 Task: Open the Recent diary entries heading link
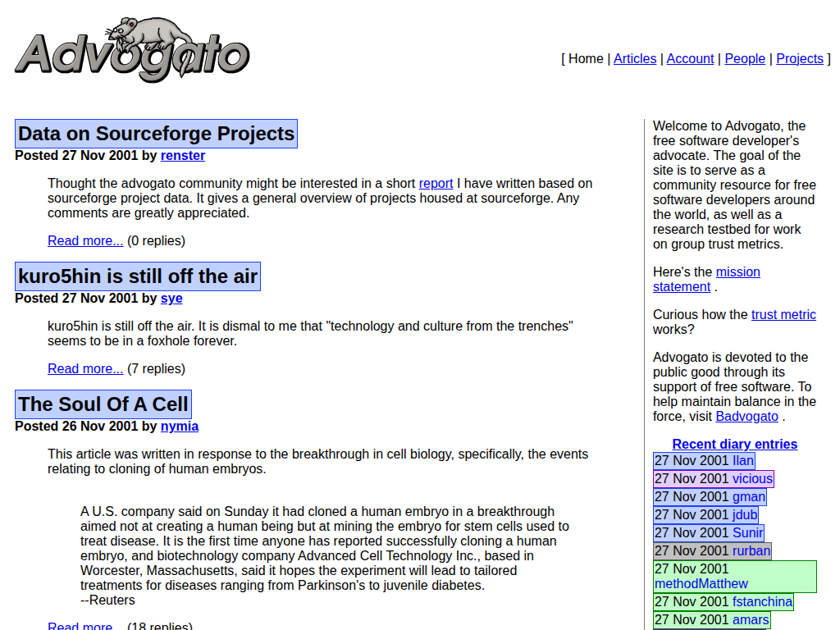click(x=734, y=444)
